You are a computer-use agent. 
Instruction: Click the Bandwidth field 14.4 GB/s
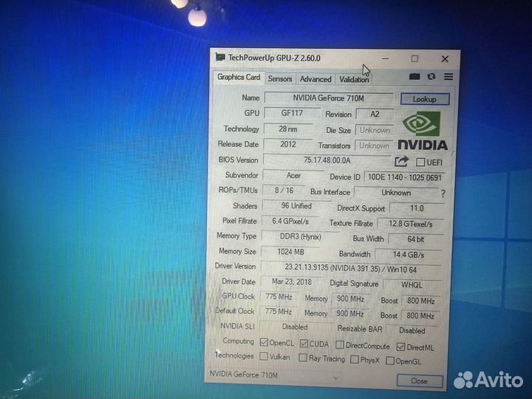click(408, 254)
